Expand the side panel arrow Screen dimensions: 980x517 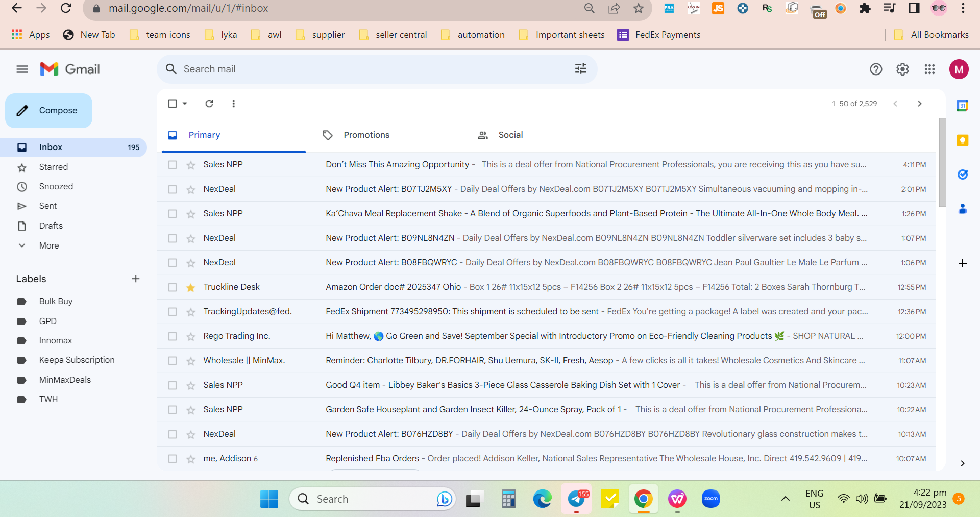tap(963, 463)
